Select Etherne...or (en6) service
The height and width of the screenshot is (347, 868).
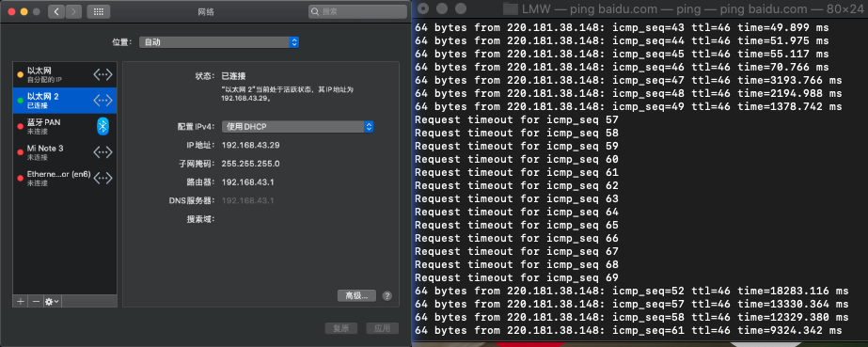[x=65, y=178]
